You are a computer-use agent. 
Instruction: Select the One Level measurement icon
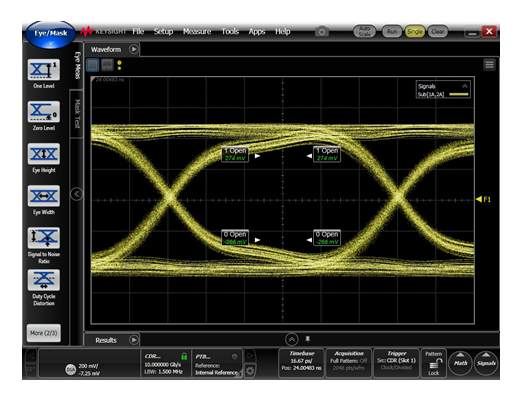click(x=44, y=70)
